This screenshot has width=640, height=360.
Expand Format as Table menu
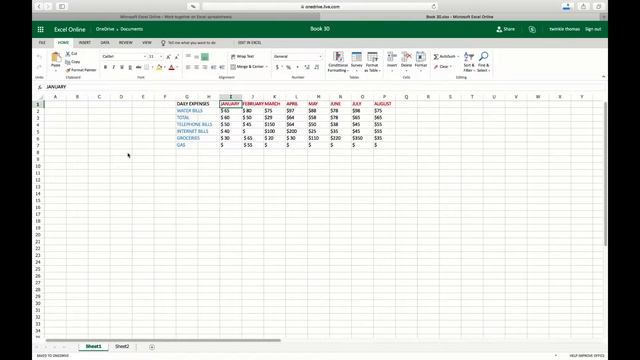(372, 62)
